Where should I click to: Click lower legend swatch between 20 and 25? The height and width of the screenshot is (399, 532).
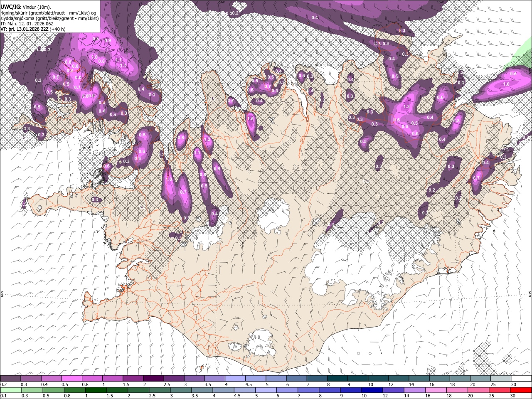(478, 390)
